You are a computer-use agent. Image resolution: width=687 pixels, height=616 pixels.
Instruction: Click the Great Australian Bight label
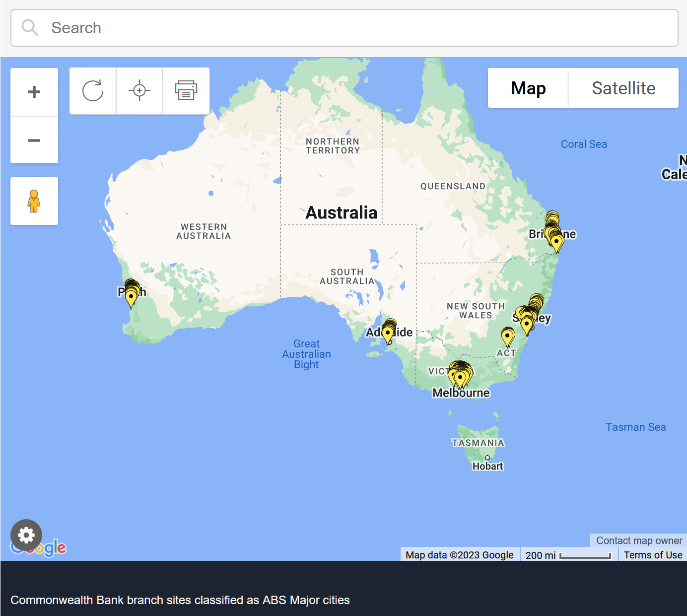(306, 354)
